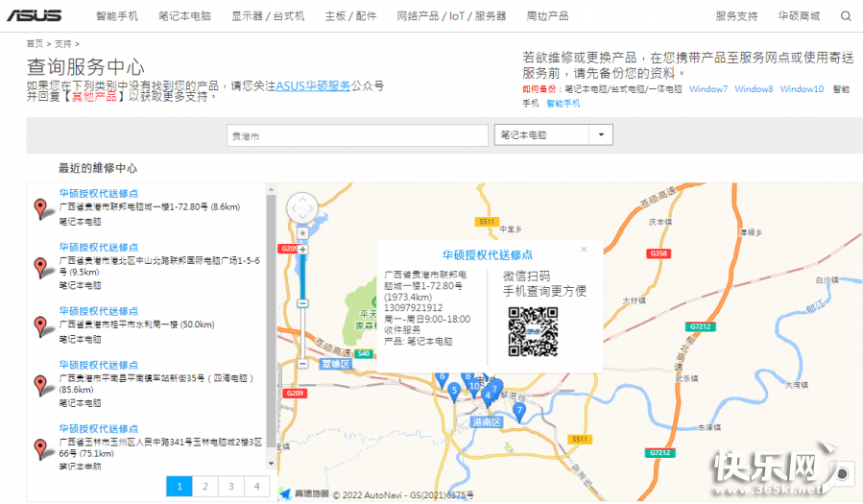This screenshot has height=504, width=863.
Task: Click the G358 highway badge on map
Action: click(659, 253)
